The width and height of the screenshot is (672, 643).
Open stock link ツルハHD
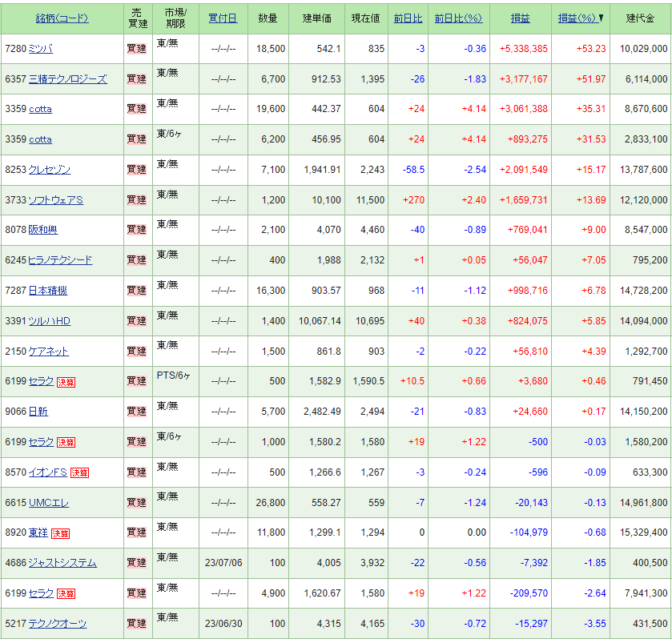click(x=50, y=321)
